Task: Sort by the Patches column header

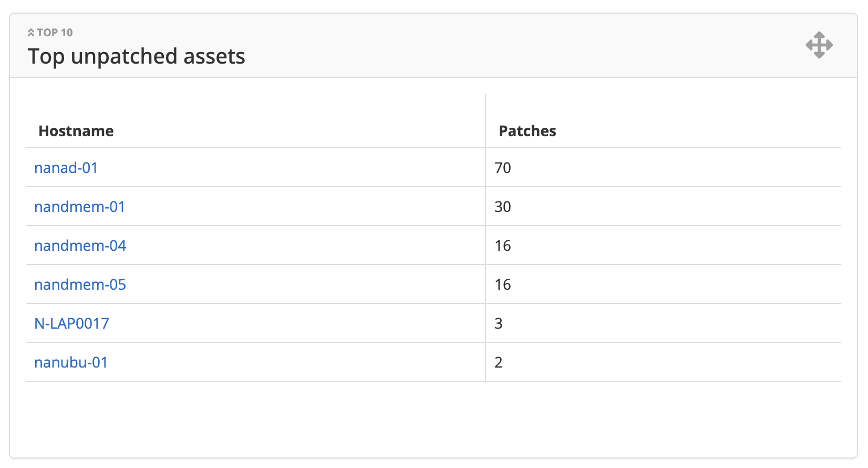Action: pos(528,131)
